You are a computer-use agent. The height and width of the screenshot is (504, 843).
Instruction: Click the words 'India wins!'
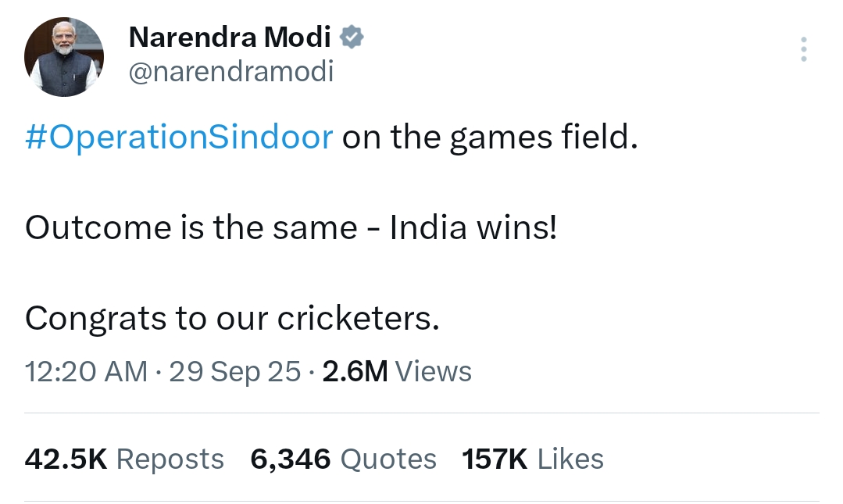(x=473, y=227)
